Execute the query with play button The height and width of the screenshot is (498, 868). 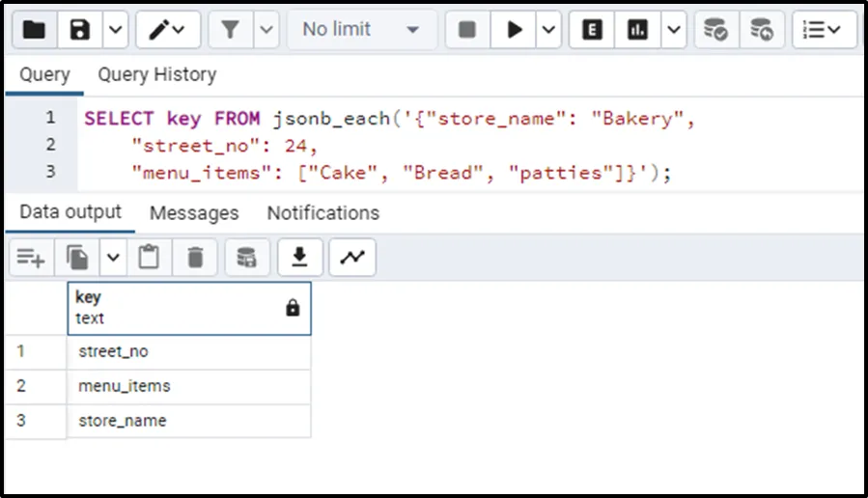coord(515,30)
